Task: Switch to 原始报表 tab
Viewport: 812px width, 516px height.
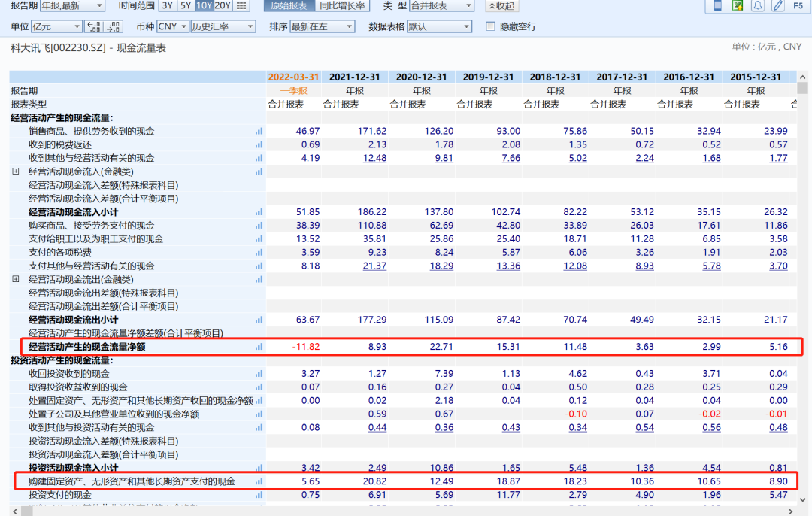Action: pos(287,5)
